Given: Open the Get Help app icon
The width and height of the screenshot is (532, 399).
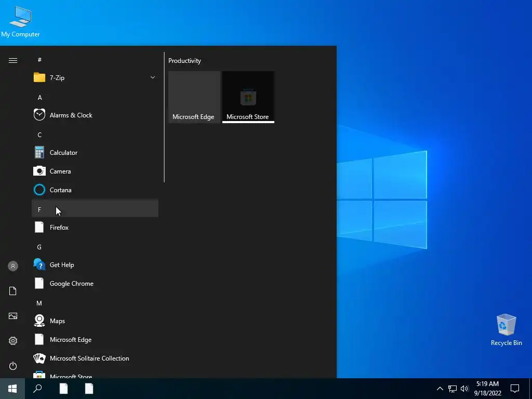Looking at the screenshot, I should (39, 264).
